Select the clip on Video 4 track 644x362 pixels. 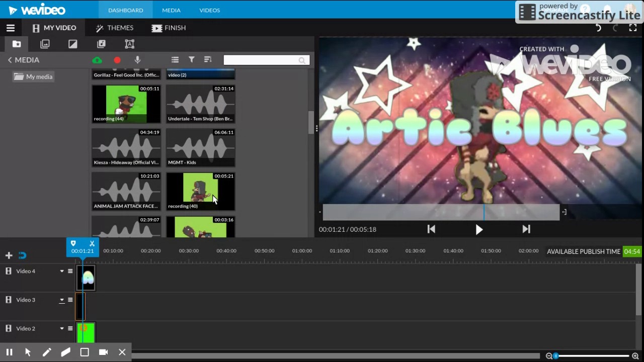point(87,278)
